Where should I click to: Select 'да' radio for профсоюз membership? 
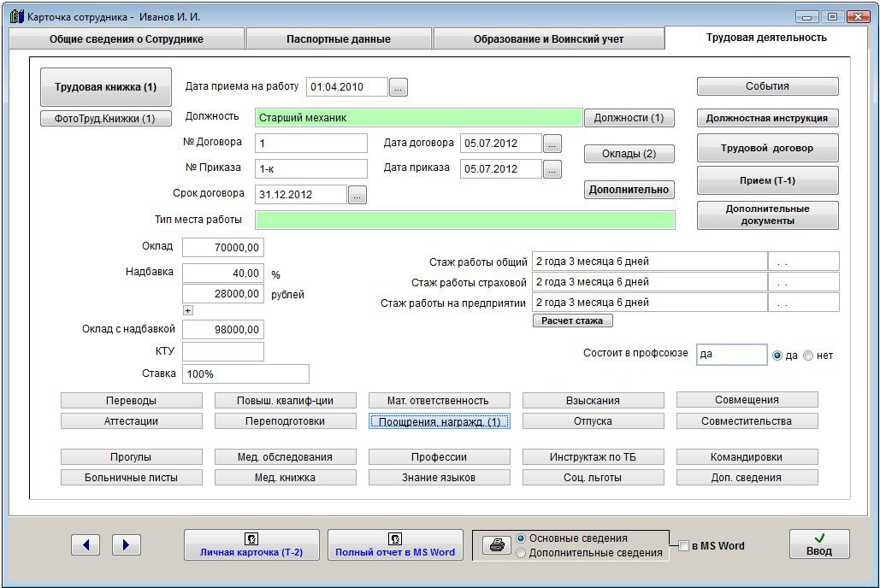pyautogui.click(x=777, y=356)
